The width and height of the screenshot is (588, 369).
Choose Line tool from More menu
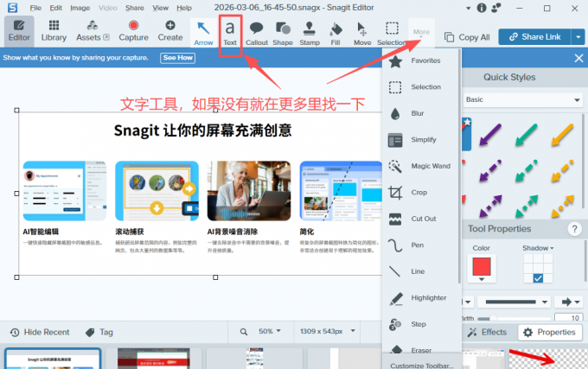click(421, 271)
